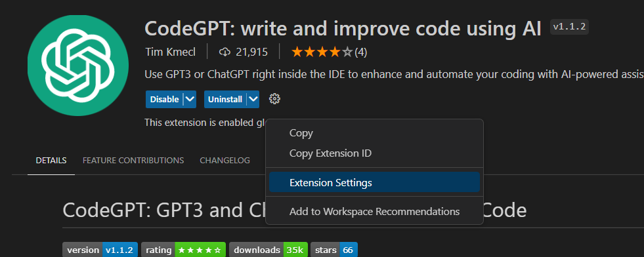This screenshot has height=257, width=644.
Task: Click the (4) review count
Action: point(360,52)
